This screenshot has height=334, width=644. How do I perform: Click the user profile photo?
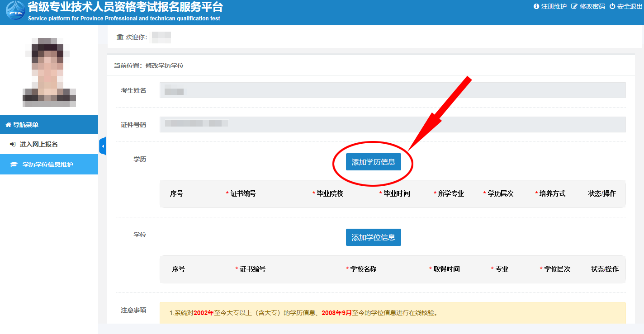(49, 72)
